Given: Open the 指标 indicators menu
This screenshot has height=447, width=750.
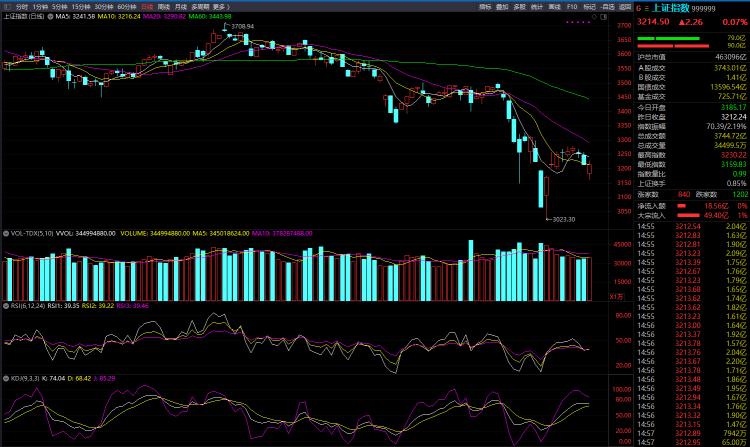Looking at the screenshot, I should pyautogui.click(x=485, y=7).
